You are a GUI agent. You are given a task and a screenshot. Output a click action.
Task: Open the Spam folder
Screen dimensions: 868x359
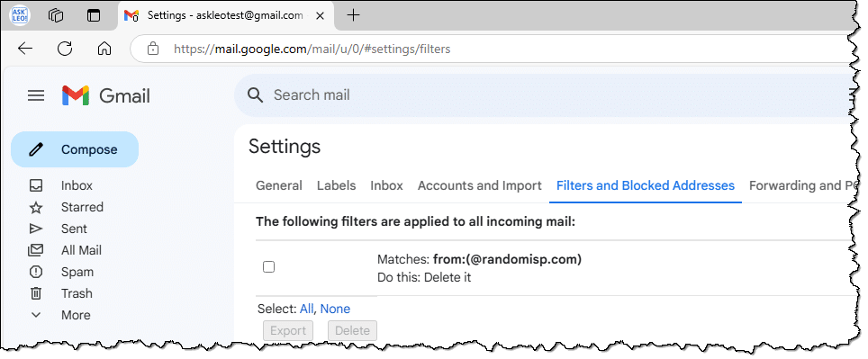pos(77,272)
